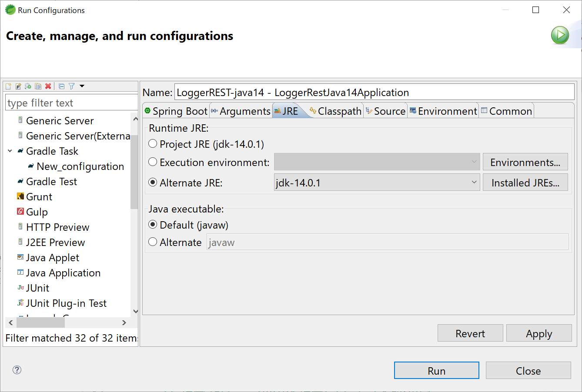
Task: Select Execution environment radio button
Action: [x=153, y=162]
